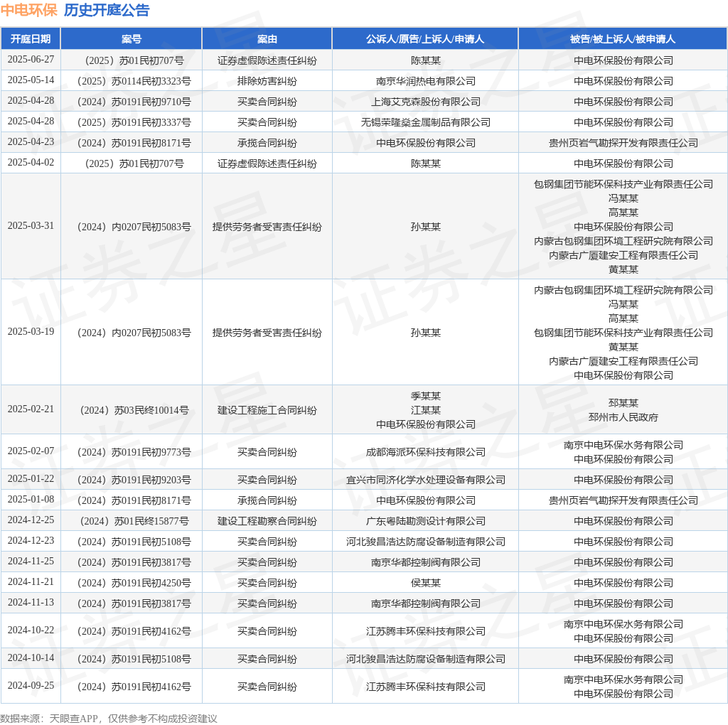Click the 被告/被上诉人/被申请人 column header
This screenshot has height=725, width=728.
pos(623,39)
